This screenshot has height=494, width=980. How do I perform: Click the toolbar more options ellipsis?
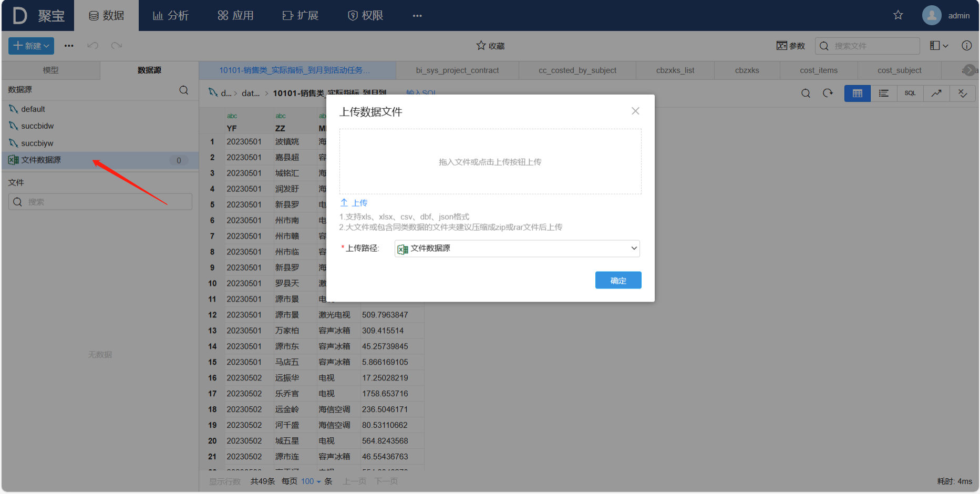pyautogui.click(x=69, y=46)
